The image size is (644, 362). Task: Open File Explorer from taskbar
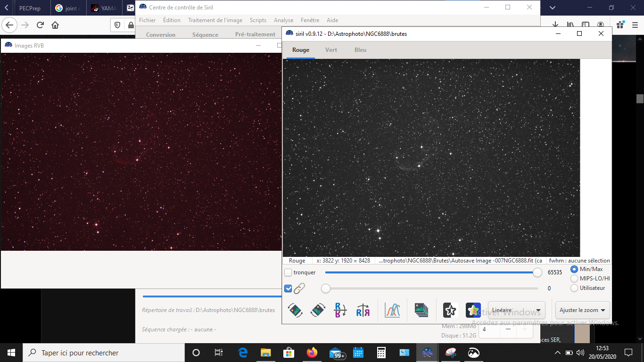265,353
